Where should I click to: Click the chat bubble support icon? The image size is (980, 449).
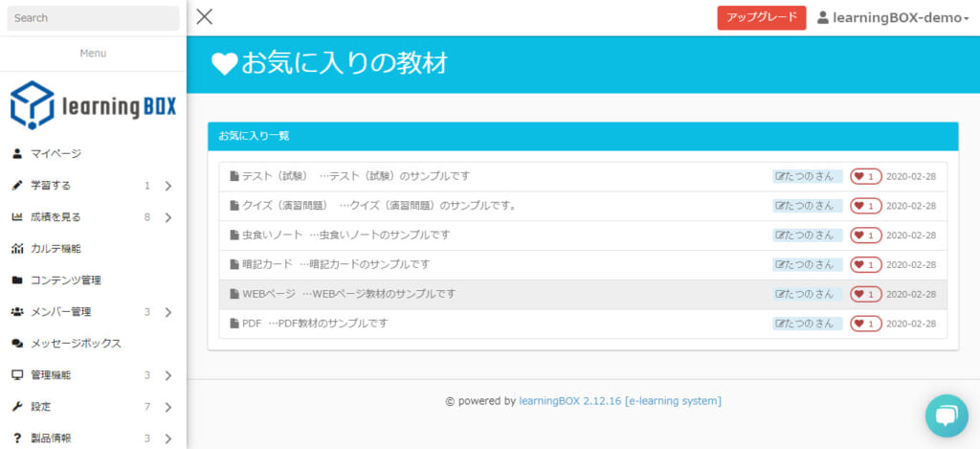click(x=947, y=415)
